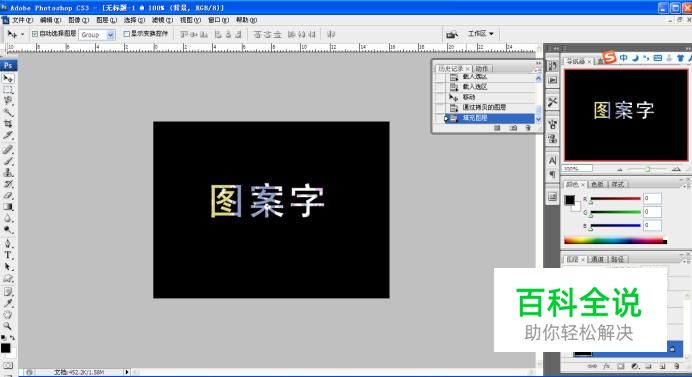This screenshot has height=377, width=692.
Task: Toggle the 显示变换控件 checkbox
Action: coord(127,34)
